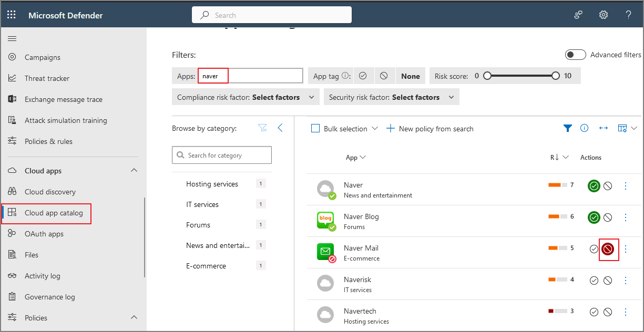Sanction the Naver app with green checkmark
644x332 pixels.
[594, 186]
